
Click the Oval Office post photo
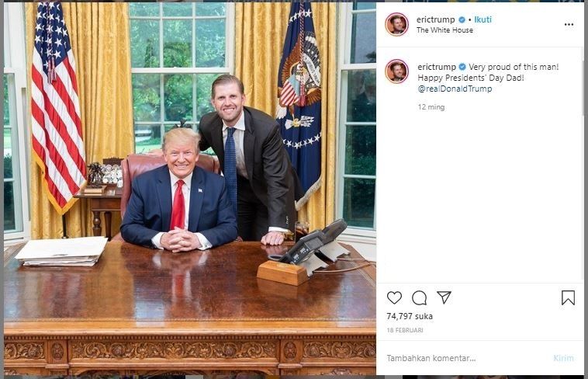(x=190, y=189)
